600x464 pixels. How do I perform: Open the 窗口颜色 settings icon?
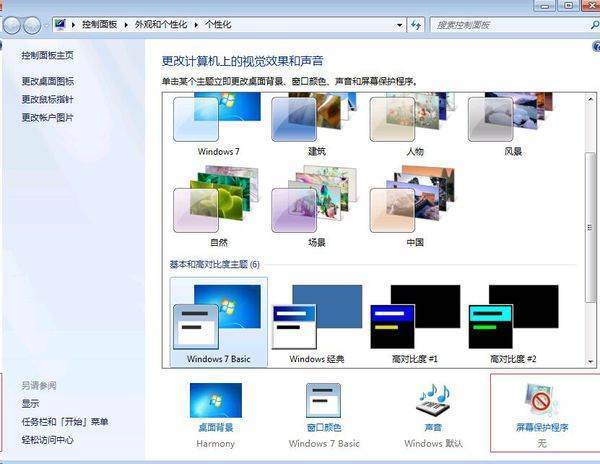tap(323, 401)
